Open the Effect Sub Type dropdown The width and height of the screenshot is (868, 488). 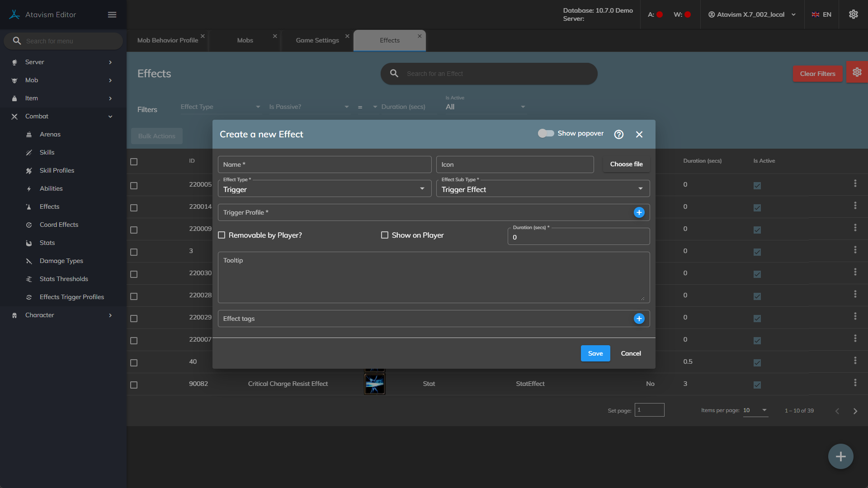point(542,189)
